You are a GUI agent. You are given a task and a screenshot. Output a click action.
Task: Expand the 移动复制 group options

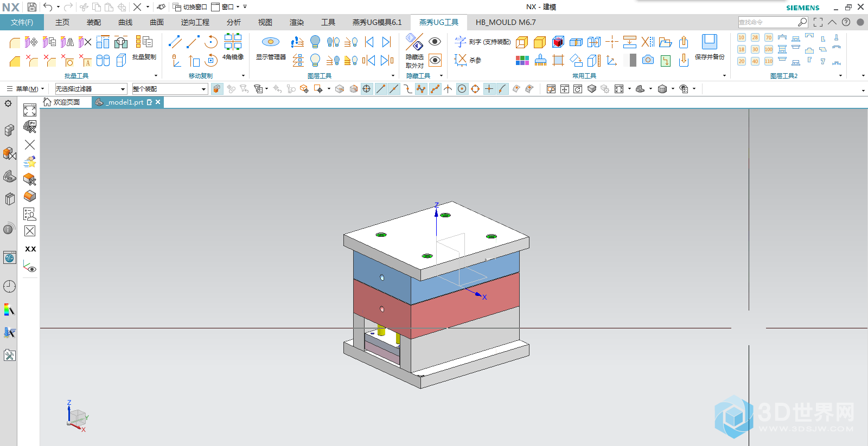(x=243, y=76)
